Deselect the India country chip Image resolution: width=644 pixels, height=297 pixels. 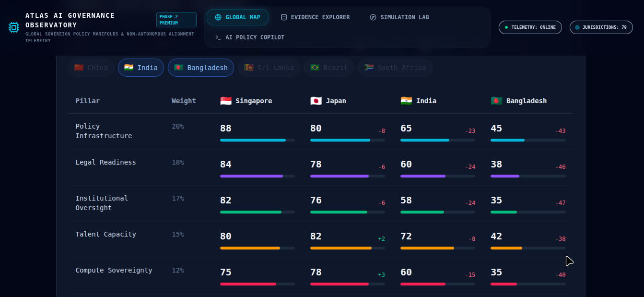141,68
